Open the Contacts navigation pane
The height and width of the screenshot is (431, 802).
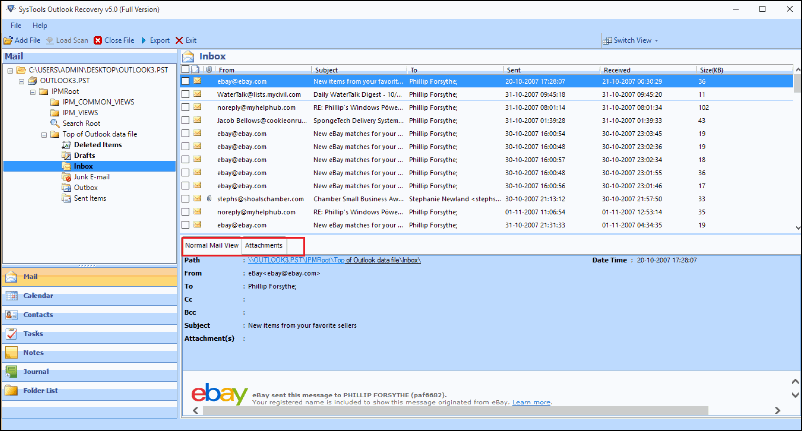[x=90, y=314]
